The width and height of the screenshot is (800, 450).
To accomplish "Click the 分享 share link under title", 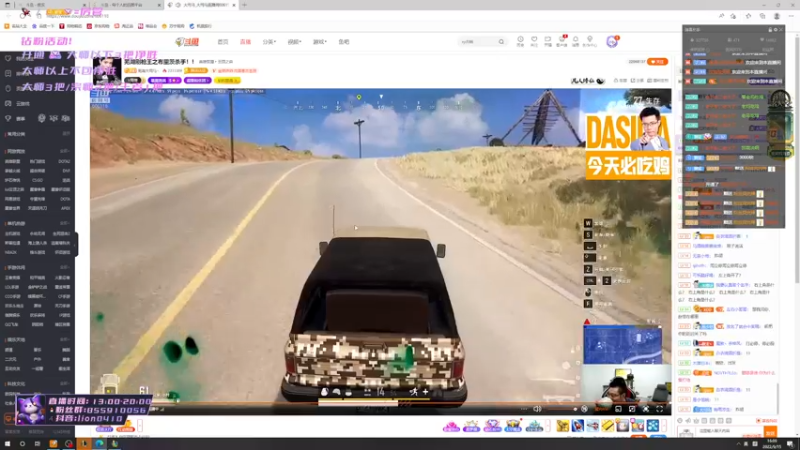I will [x=637, y=81].
